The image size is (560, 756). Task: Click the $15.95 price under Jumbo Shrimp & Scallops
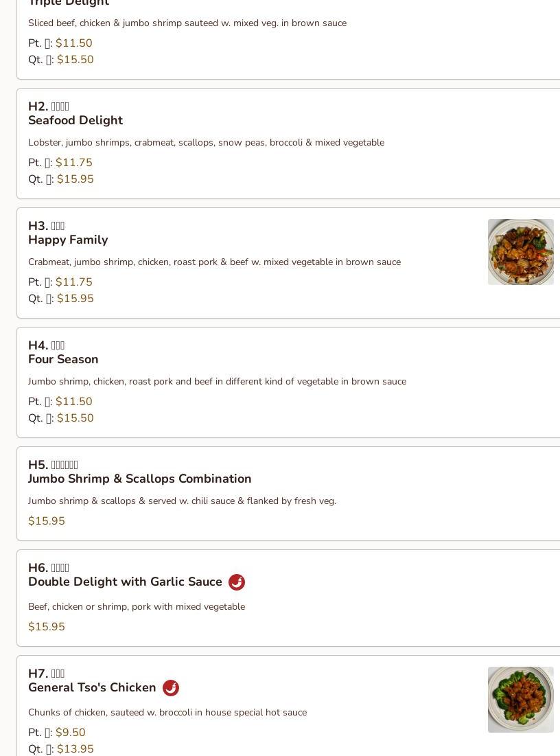[x=47, y=521]
